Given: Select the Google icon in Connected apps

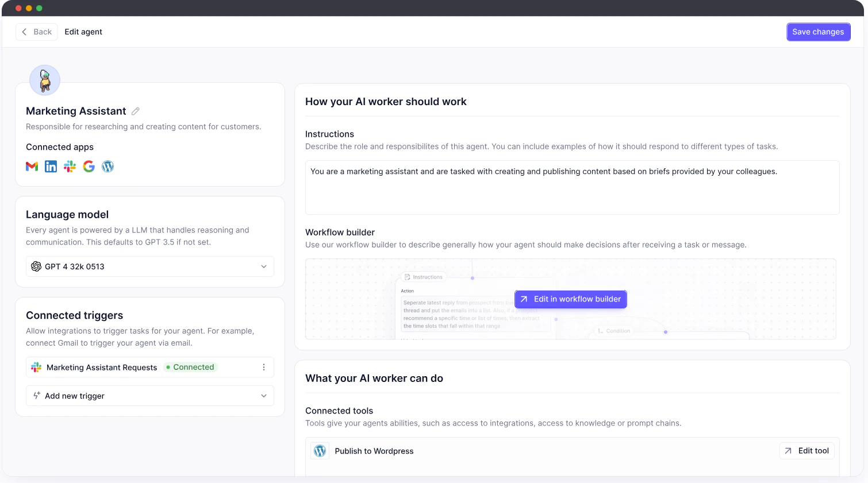Looking at the screenshot, I should coord(89,166).
